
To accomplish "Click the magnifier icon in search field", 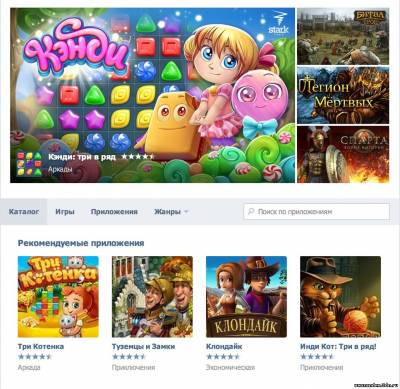I will click(251, 211).
